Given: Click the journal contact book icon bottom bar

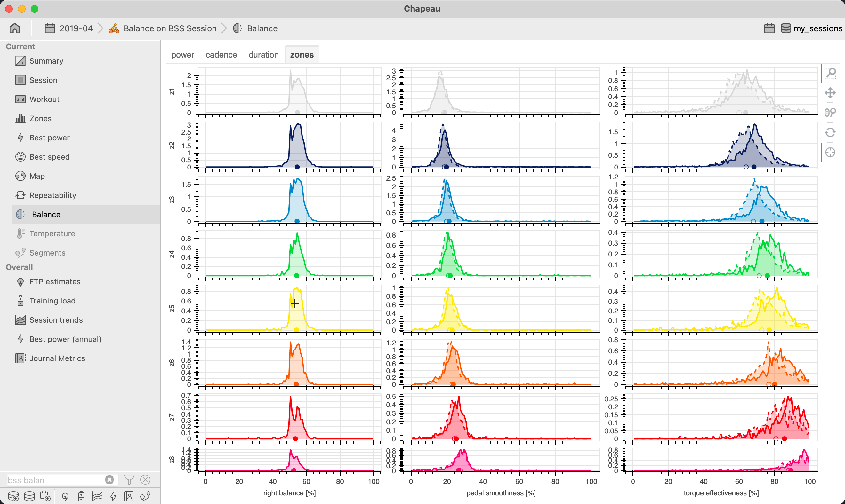Looking at the screenshot, I should (129, 496).
